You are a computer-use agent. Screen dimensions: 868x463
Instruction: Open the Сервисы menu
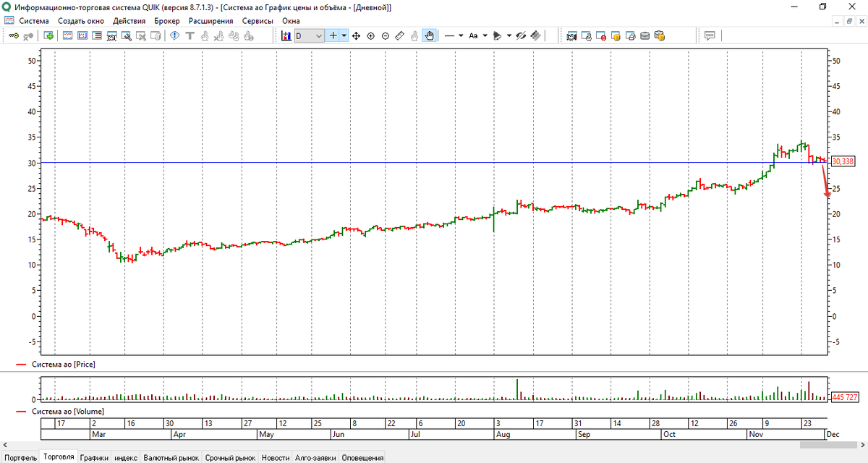[x=258, y=21]
